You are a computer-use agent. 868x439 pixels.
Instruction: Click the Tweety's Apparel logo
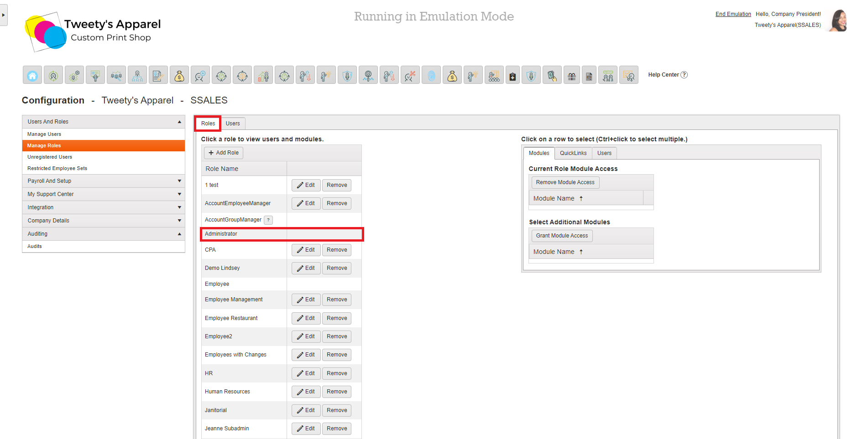93,31
